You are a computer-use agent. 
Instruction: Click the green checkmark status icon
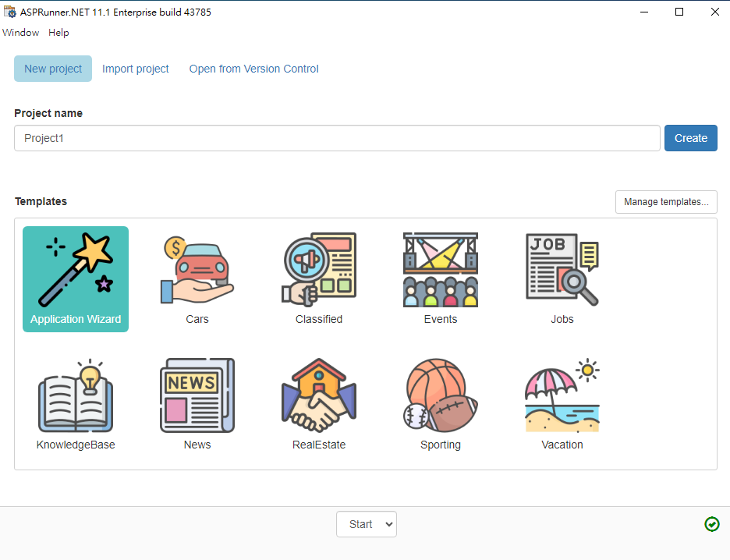pos(711,524)
